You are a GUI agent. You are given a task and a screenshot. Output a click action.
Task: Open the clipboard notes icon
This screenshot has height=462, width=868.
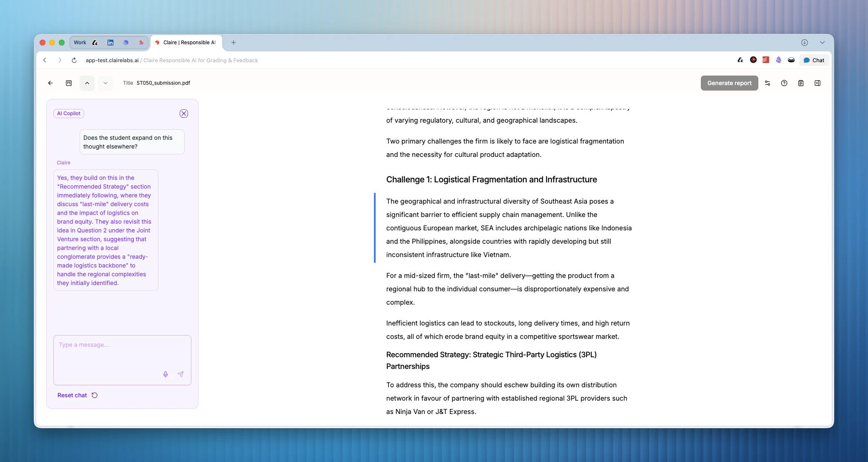(801, 83)
